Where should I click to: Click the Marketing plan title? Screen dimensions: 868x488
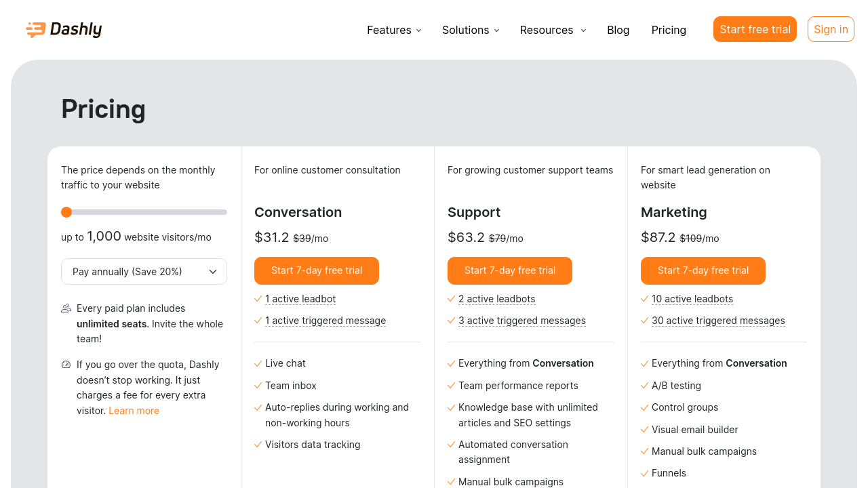click(674, 212)
